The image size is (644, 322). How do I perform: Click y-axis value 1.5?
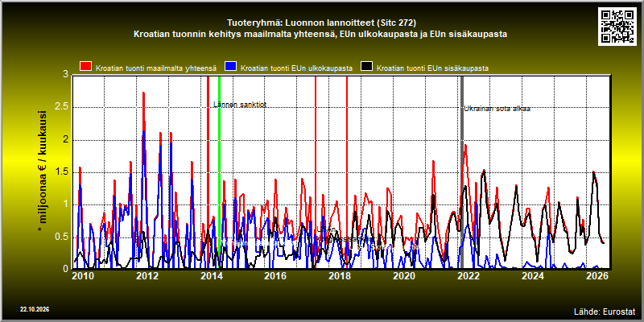point(61,172)
